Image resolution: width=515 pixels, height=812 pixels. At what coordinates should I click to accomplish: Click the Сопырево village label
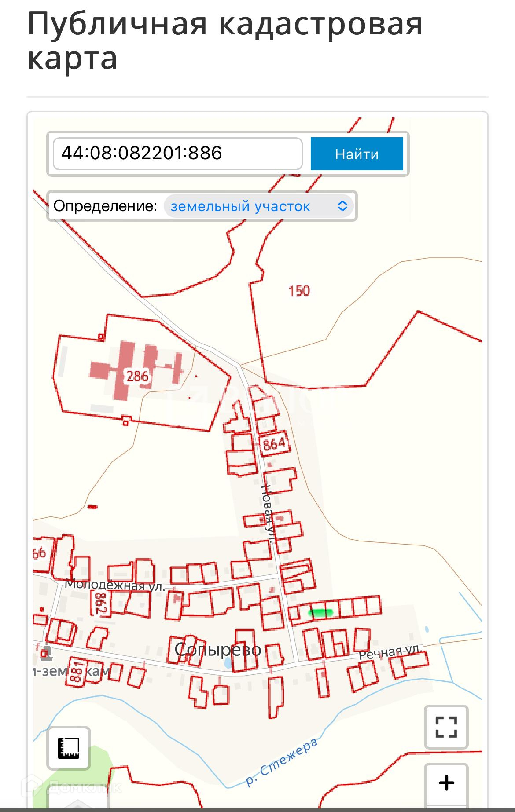tap(218, 649)
